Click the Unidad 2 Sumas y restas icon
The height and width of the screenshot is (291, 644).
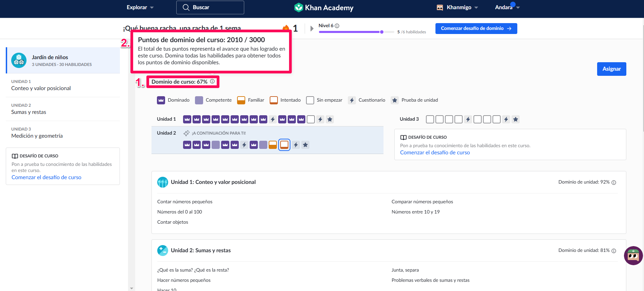[x=163, y=251]
